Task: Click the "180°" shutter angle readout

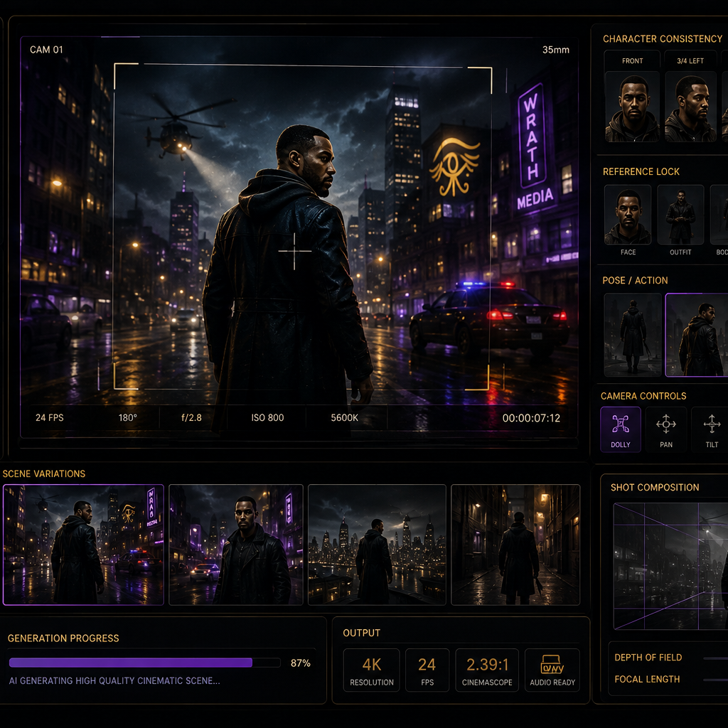Action: click(x=128, y=417)
